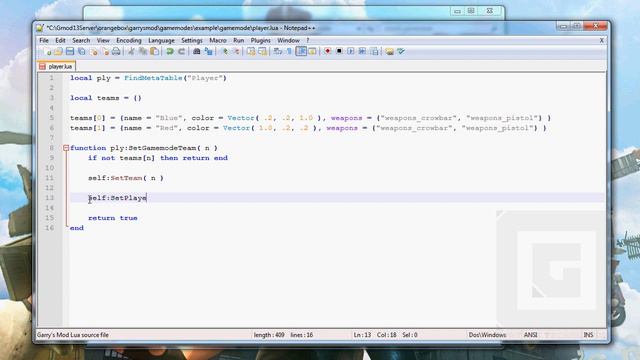Viewport: 640px width, 360px height.
Task: Open the Window menu
Action: point(288,40)
